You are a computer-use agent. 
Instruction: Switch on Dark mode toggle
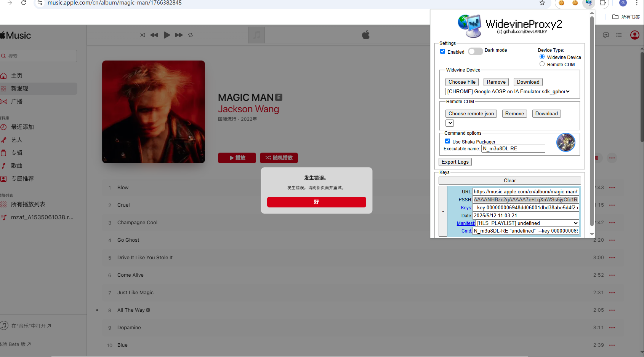475,51
